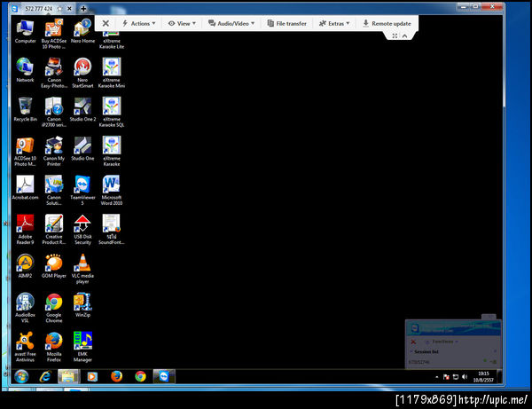Viewport: 532px width, 409px height.
Task: Close connection in TeamViewer side panel
Action: (413, 342)
